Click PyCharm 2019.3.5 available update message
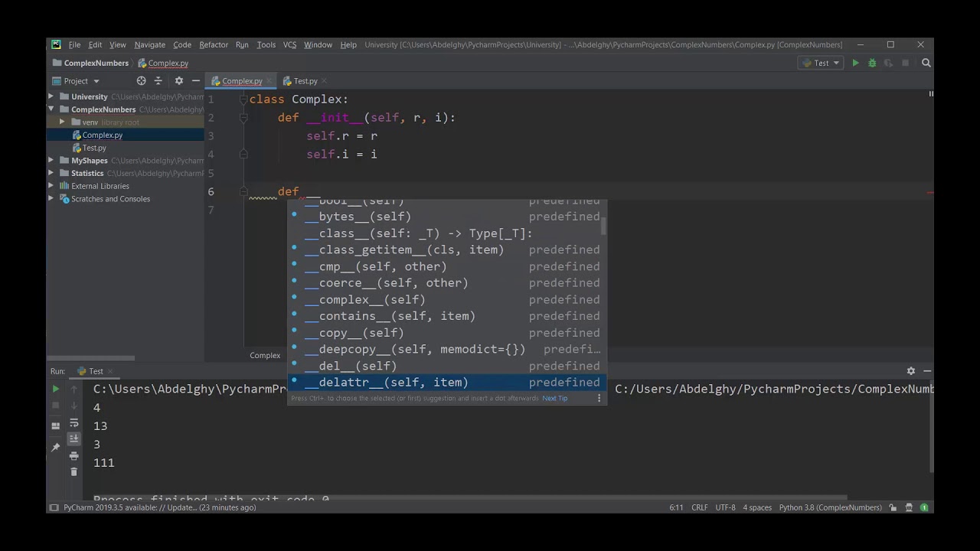The height and width of the screenshot is (551, 980). click(x=159, y=507)
